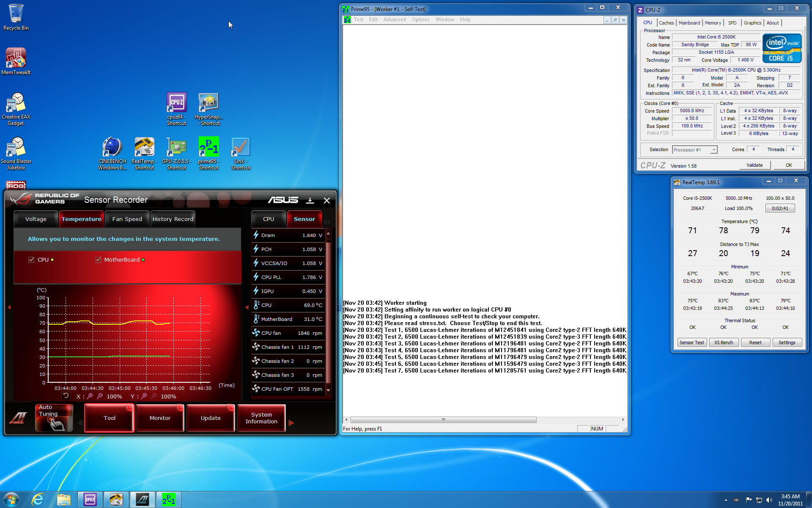Image resolution: width=812 pixels, height=508 pixels.
Task: Launch RealTemp Shortcut on desktop
Action: (144, 153)
